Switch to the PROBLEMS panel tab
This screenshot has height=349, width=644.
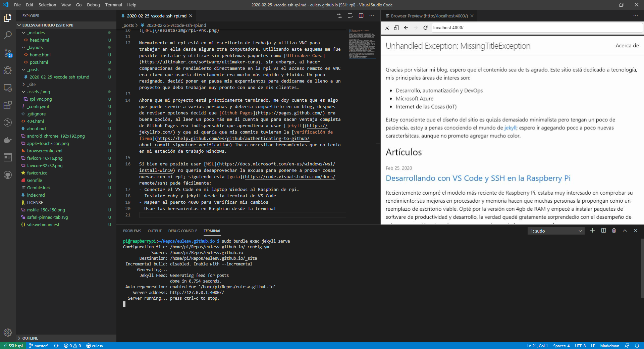[132, 231]
